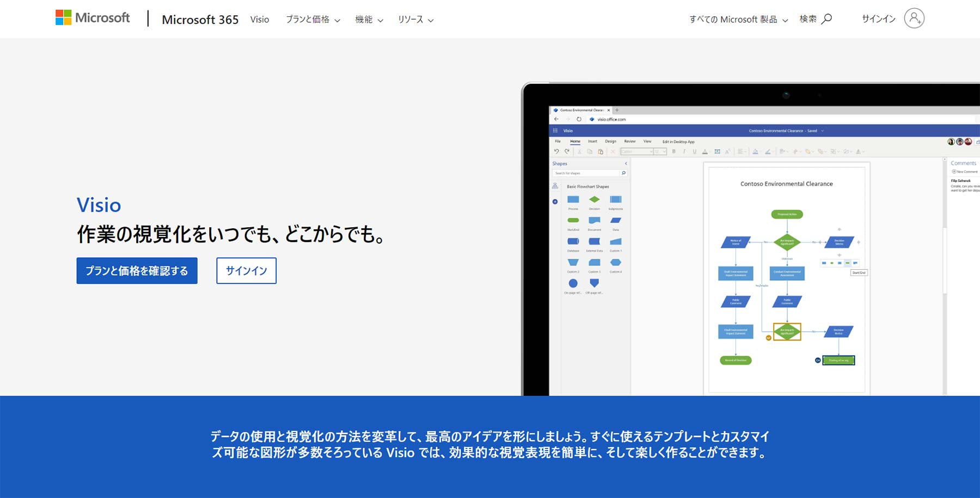Switch to the Insert ribbon tab

point(592,142)
